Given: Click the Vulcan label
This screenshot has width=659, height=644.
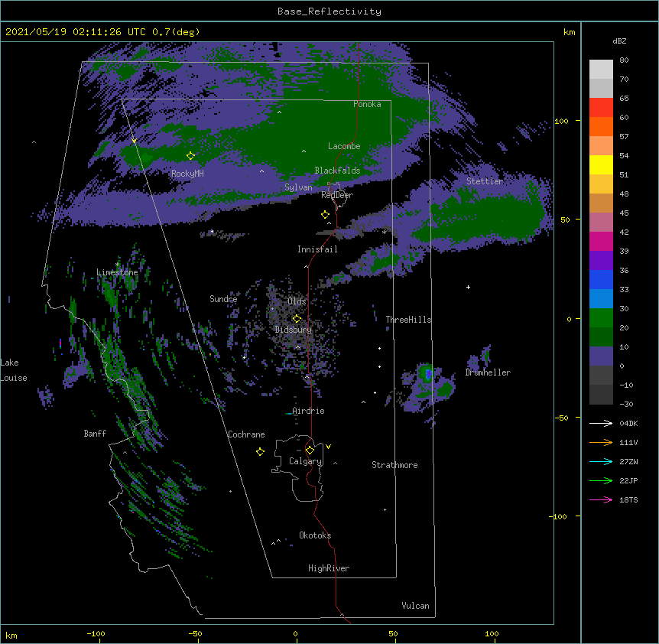Looking at the screenshot, I should coord(415,606).
